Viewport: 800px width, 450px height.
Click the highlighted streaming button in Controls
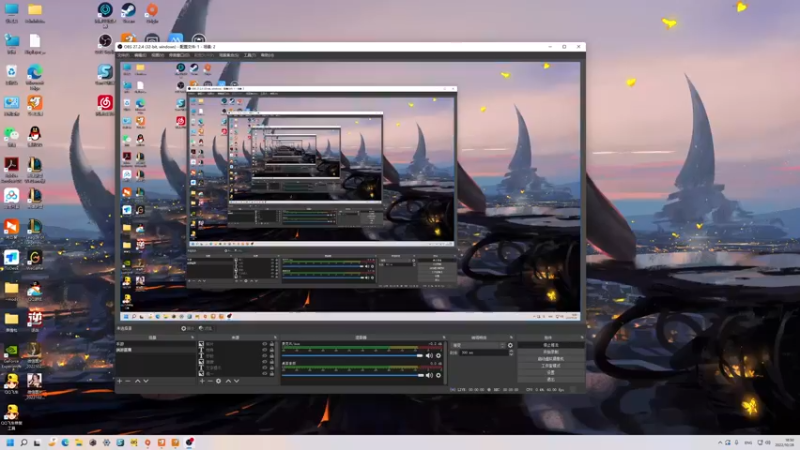[551, 345]
